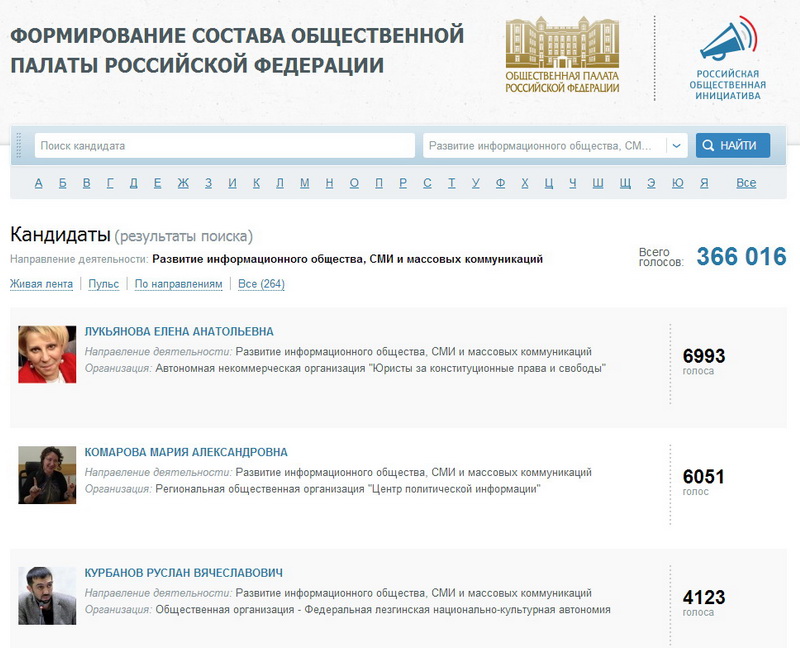Show all letters with Все link
The image size is (800, 648).
coord(746,183)
